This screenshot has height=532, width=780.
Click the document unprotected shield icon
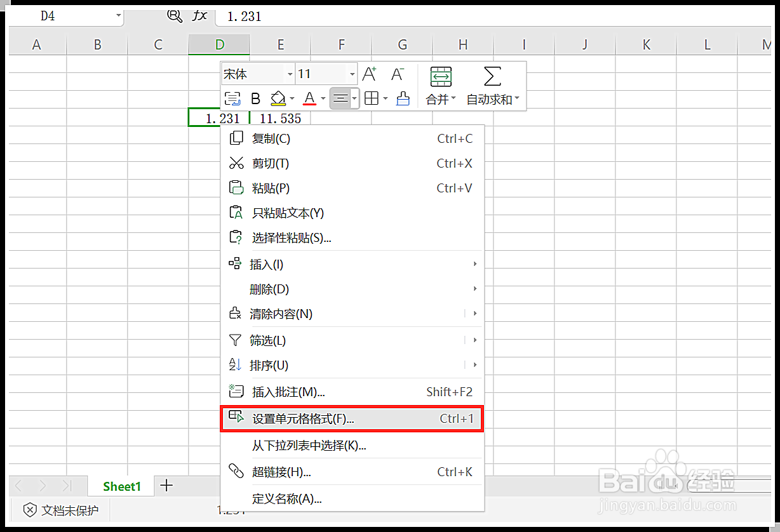pyautogui.click(x=30, y=510)
